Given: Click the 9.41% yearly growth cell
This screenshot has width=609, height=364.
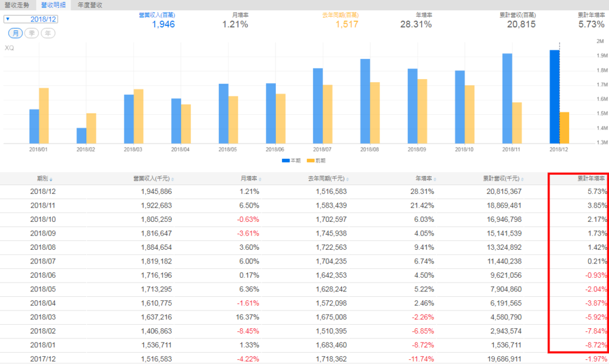Looking at the screenshot, I should pos(424,247).
